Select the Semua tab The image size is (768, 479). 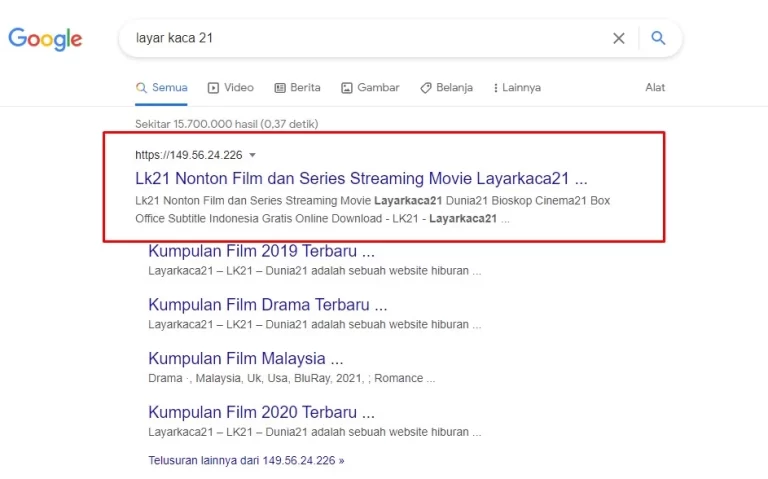point(162,88)
